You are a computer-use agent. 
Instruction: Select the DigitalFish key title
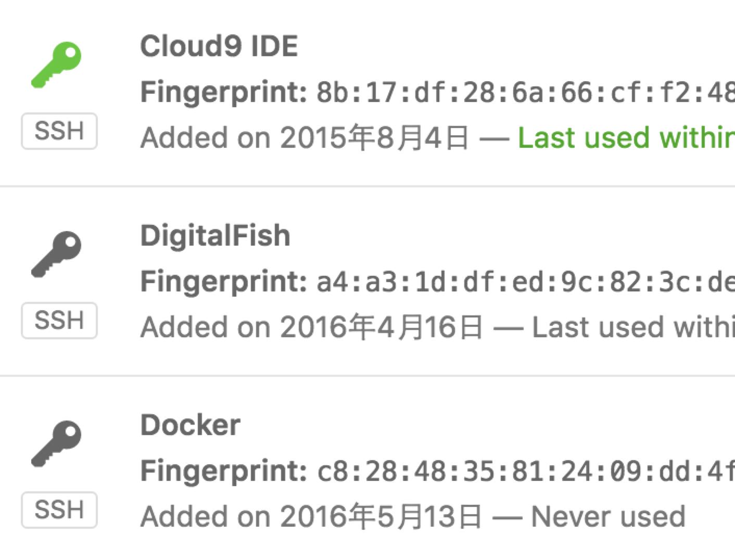(x=215, y=235)
